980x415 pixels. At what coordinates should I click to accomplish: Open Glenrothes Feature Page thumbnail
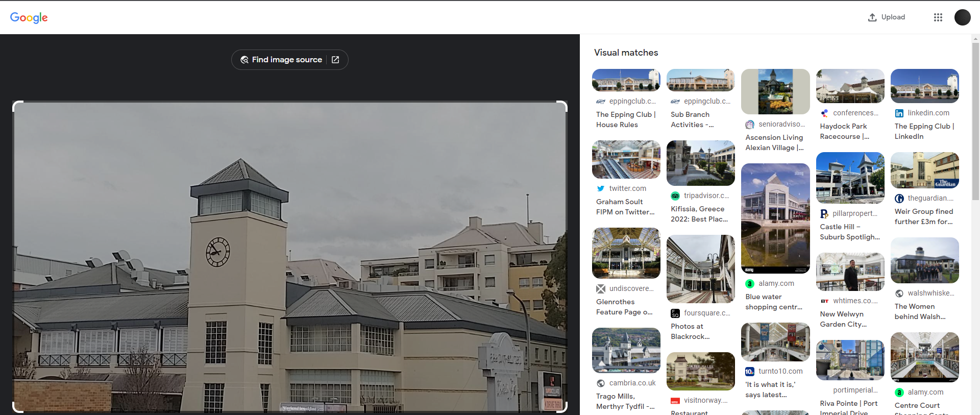626,253
